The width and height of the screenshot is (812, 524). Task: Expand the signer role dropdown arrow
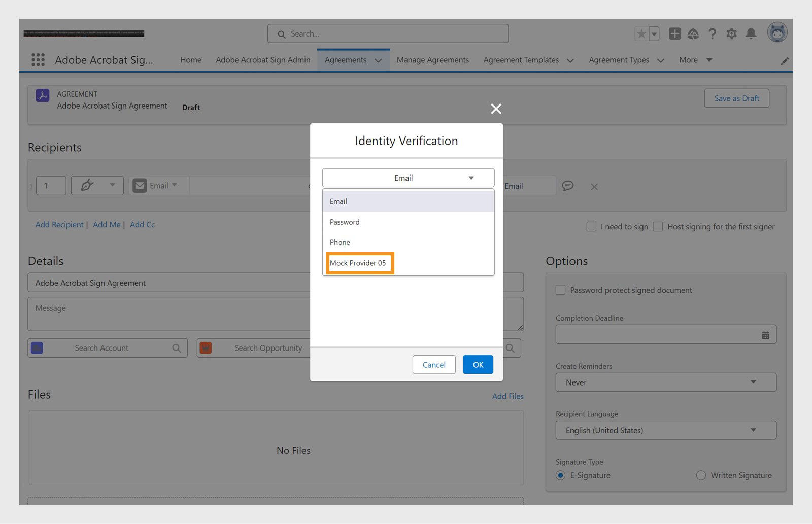pyautogui.click(x=113, y=185)
